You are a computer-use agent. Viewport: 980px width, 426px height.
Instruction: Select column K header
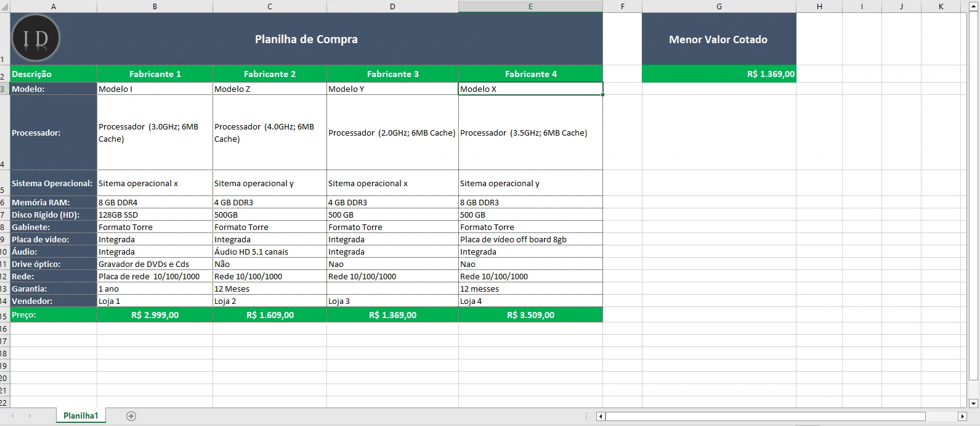(941, 6)
